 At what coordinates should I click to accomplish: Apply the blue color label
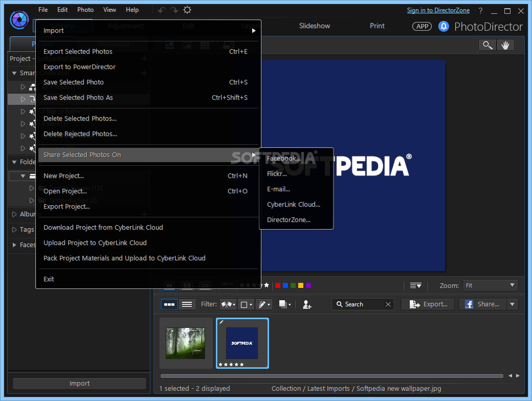tap(285, 285)
